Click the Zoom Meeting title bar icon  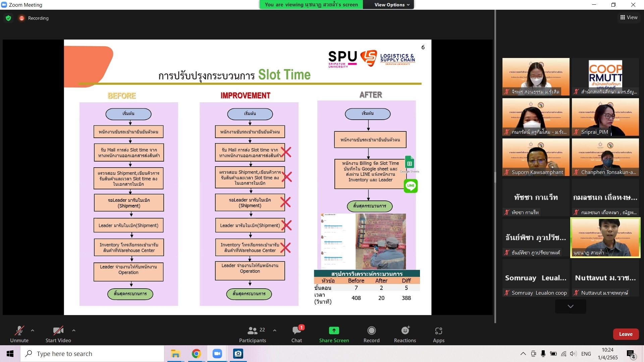pyautogui.click(x=4, y=5)
